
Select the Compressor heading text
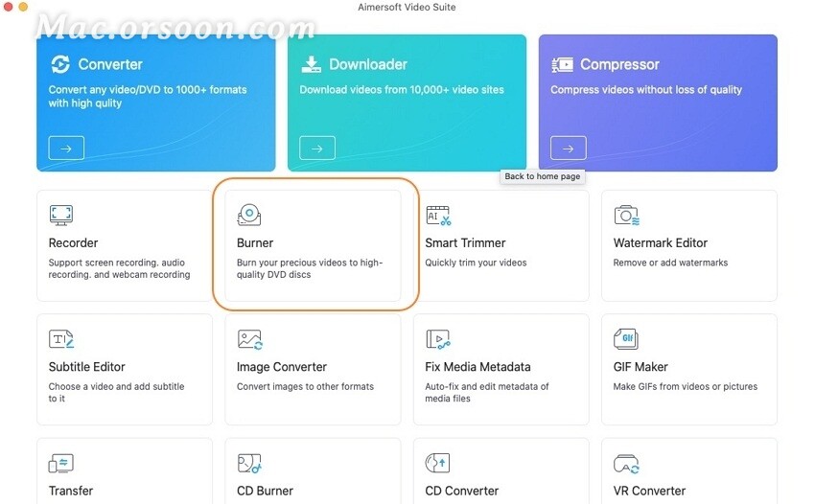619,64
